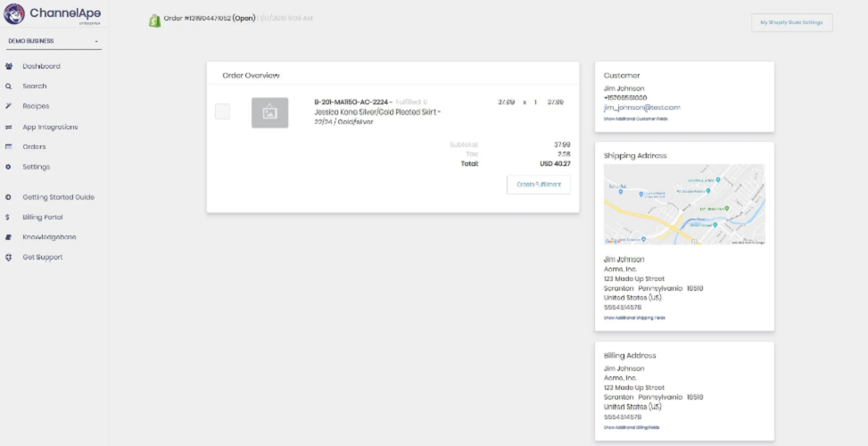Click the ChannelApe logo
The height and width of the screenshot is (446, 868).
pos(53,14)
